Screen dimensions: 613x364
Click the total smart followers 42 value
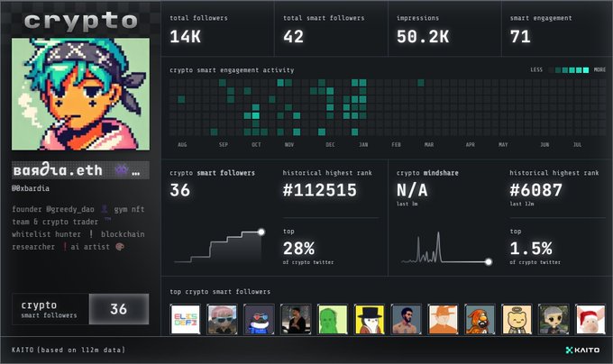pos(294,37)
